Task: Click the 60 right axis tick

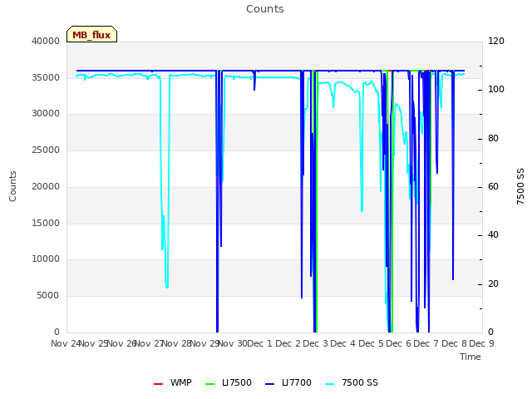Action: 493,186
